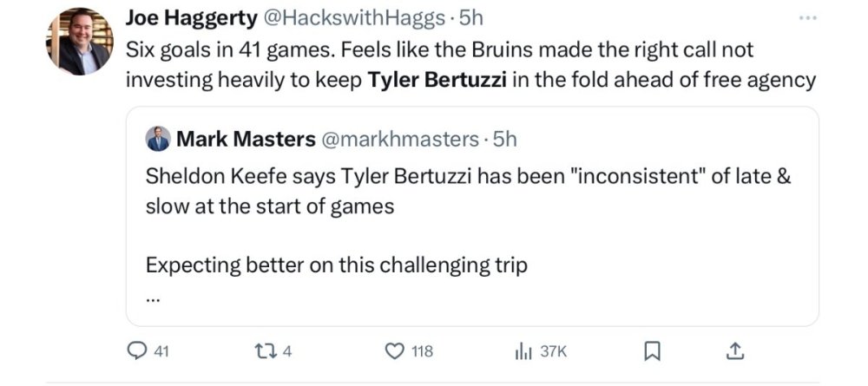Viewport: 868px width, 386px height.
Task: Bookmark Joe Haggerty's tweet
Action: [x=654, y=351]
